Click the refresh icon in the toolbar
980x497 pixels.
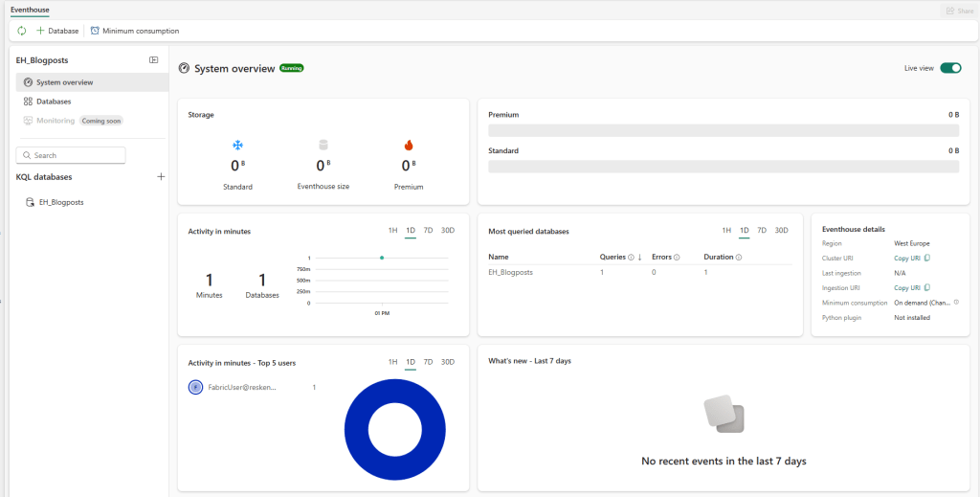22,31
